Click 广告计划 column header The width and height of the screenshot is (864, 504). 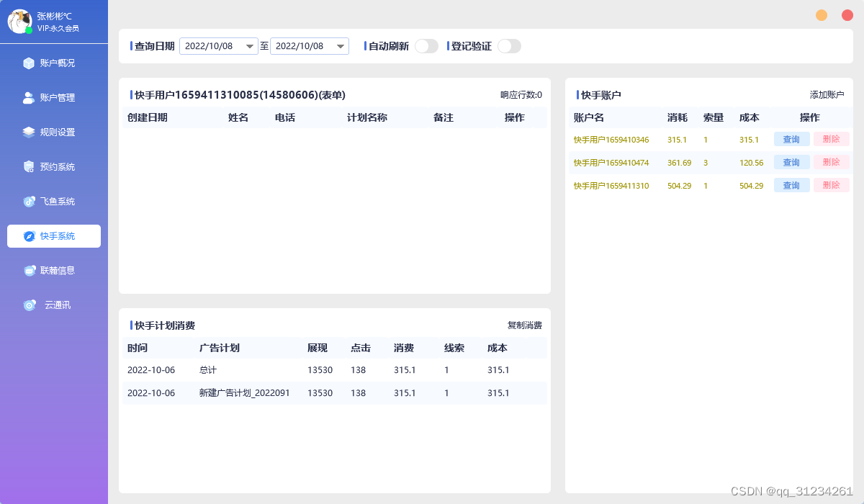point(220,348)
